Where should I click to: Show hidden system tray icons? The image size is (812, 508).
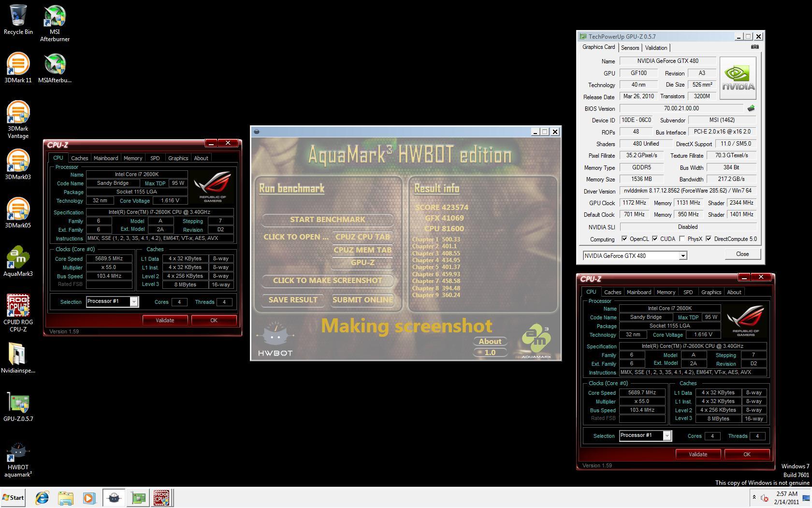point(754,497)
